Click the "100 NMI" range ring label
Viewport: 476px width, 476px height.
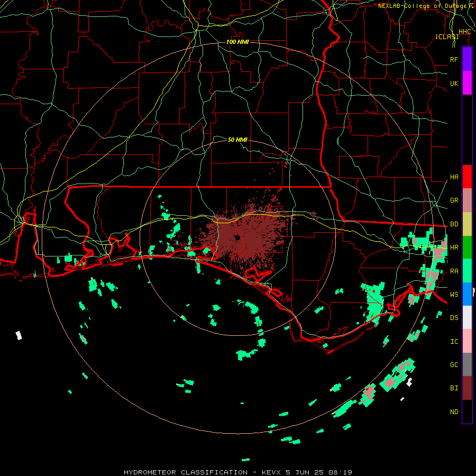[x=237, y=42]
